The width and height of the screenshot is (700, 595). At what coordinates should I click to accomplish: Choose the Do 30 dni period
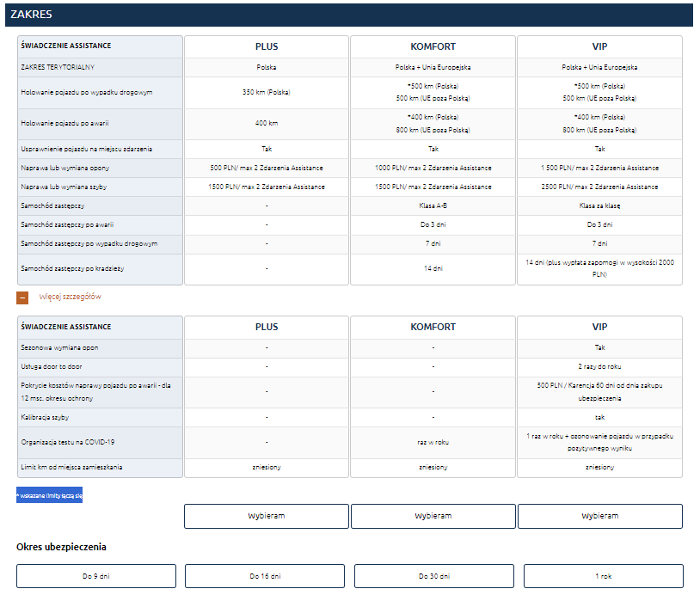tap(433, 576)
